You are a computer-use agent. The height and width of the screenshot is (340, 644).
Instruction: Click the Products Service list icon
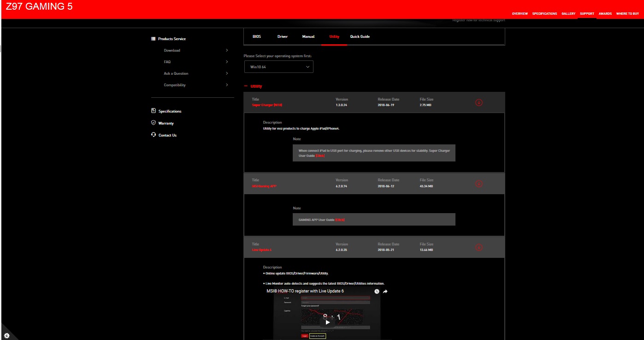pyautogui.click(x=154, y=39)
